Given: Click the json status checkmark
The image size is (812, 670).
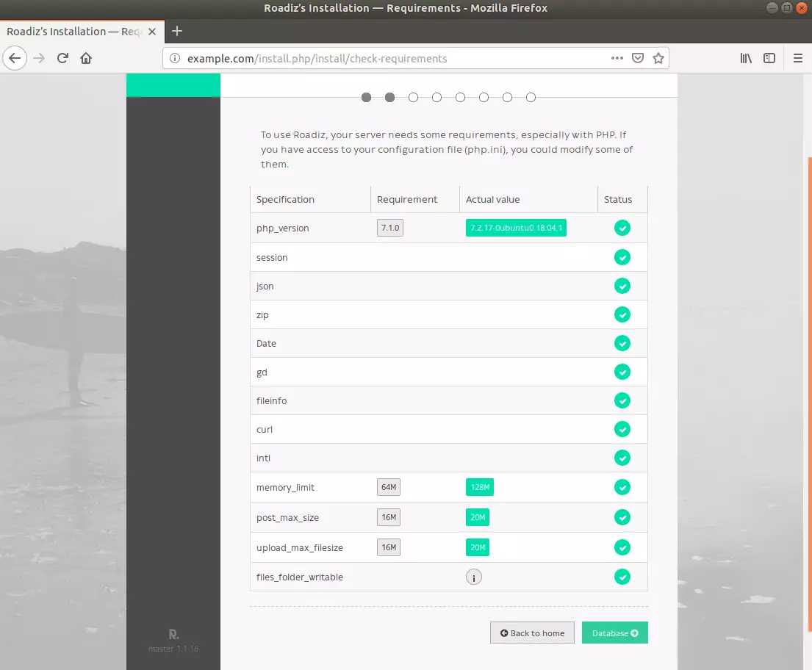Looking at the screenshot, I should click(x=622, y=286).
